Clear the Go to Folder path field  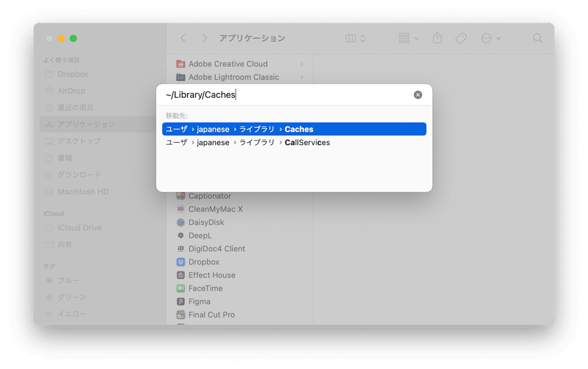point(418,95)
